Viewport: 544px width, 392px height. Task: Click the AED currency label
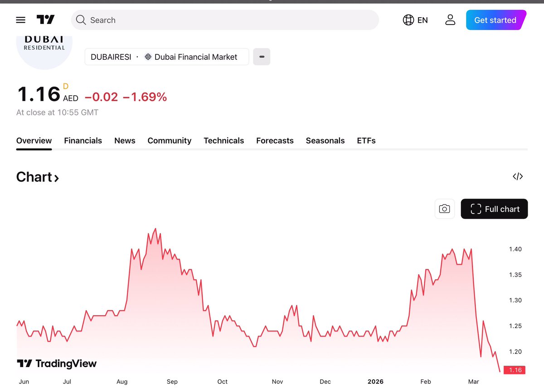71,98
